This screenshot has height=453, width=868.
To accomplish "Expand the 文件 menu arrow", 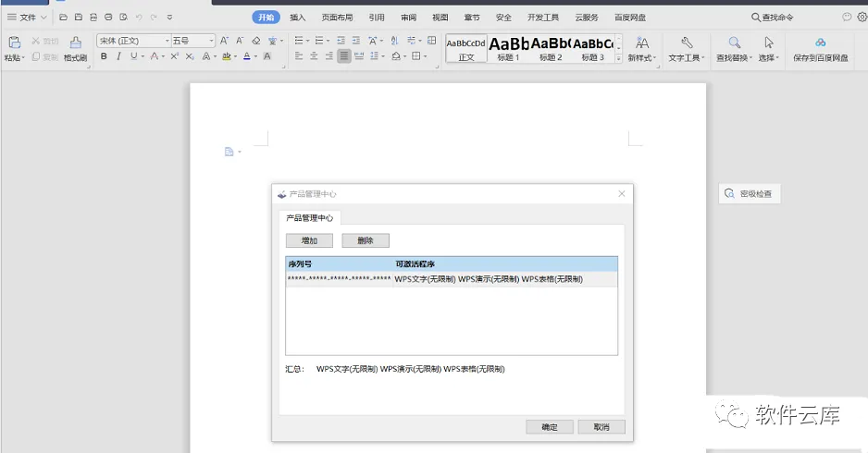I will [x=43, y=18].
